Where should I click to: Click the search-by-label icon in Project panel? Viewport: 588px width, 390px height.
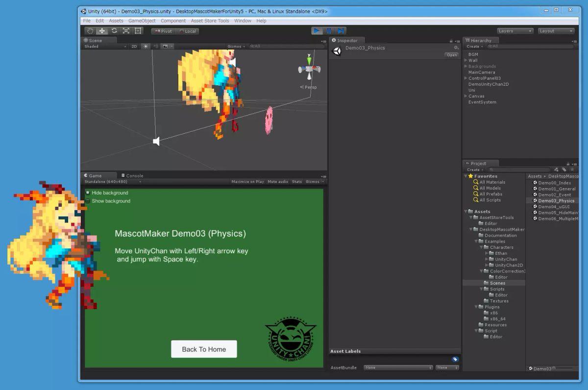tap(564, 170)
